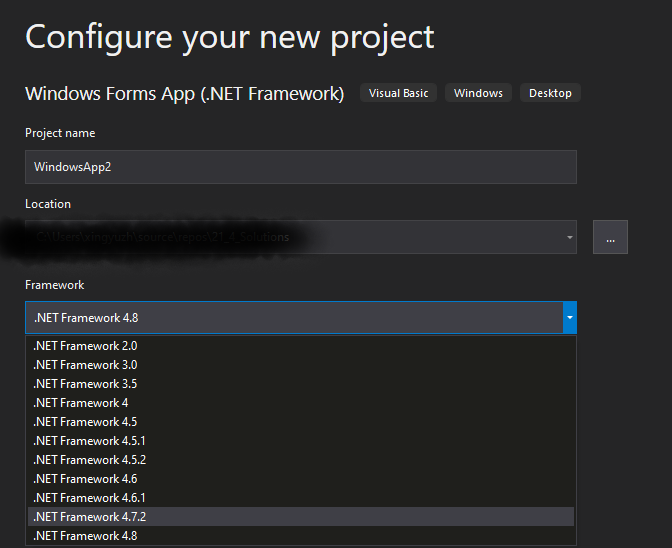Open the Location path dropdown arrow
672x548 pixels.
570,237
